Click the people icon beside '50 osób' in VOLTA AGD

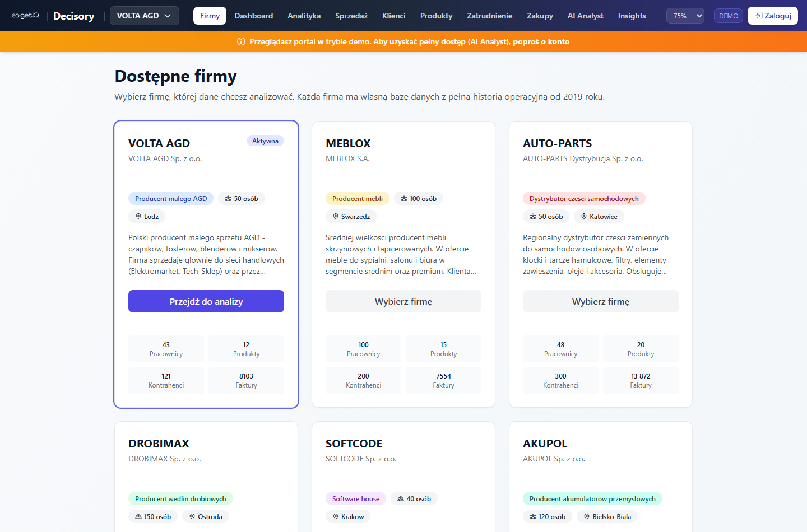click(228, 199)
